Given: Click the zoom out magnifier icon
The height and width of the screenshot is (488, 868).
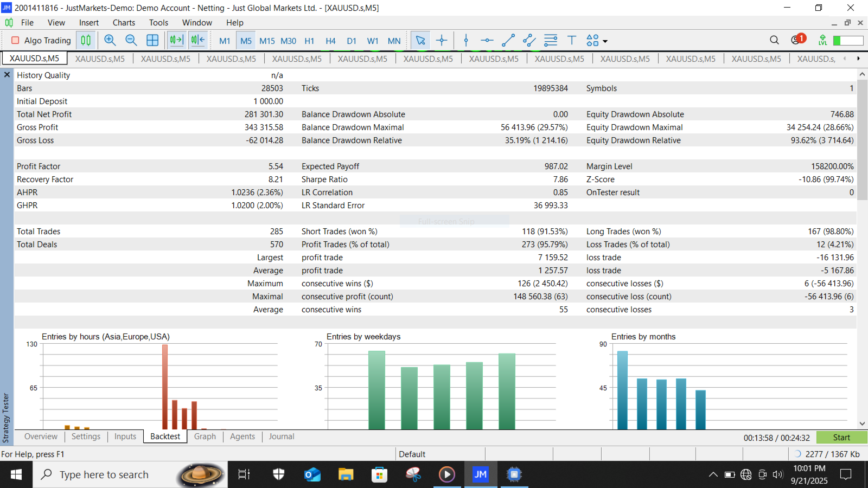Looking at the screenshot, I should tap(131, 40).
